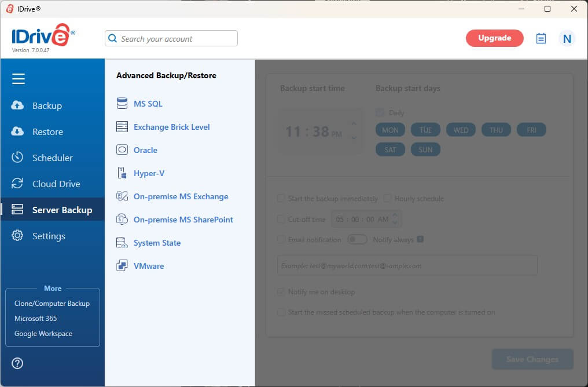Image resolution: width=588 pixels, height=387 pixels.
Task: Click the Exchange Brick Level database icon
Action: 122,127
